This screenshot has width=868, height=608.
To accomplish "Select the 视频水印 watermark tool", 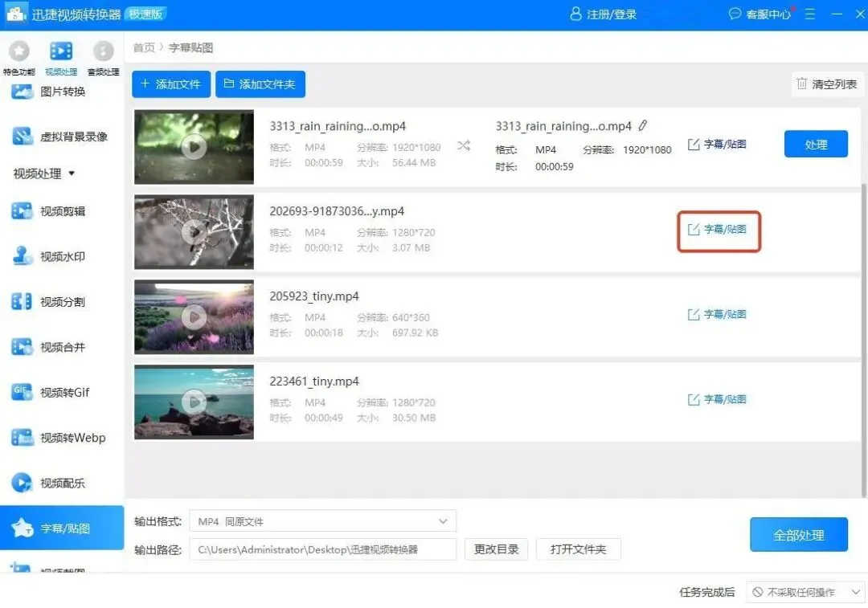I will click(x=49, y=257).
